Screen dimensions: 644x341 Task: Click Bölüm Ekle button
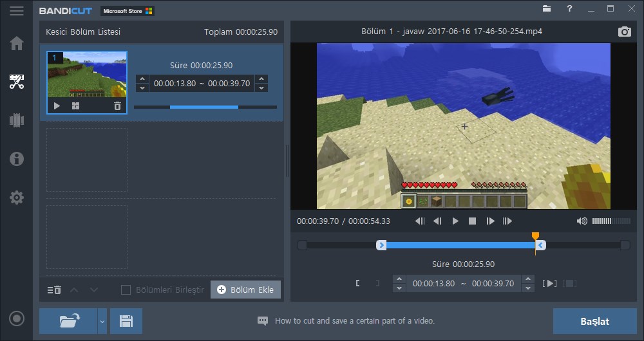tap(245, 290)
